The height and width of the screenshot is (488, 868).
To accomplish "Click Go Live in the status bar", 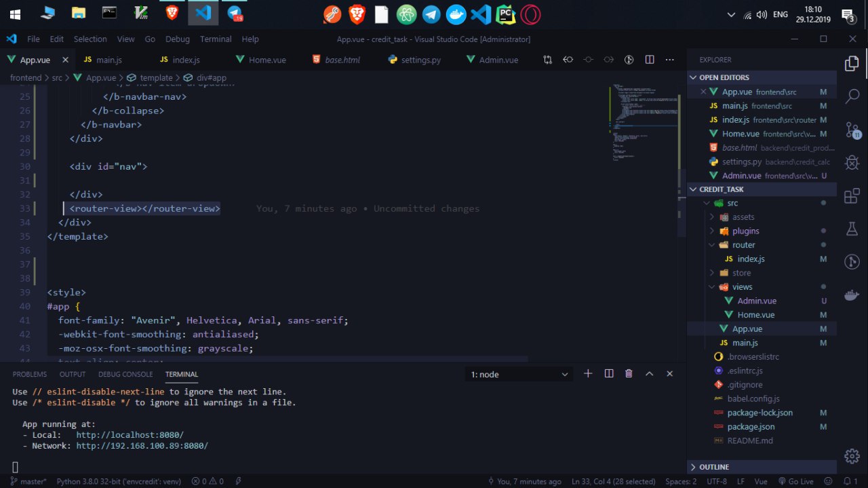I will [x=795, y=481].
